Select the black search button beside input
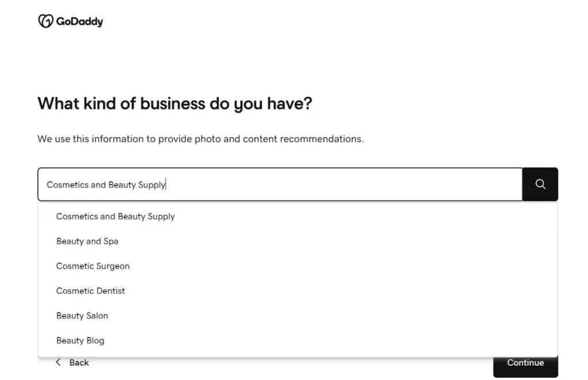The image size is (588, 380). tap(539, 184)
